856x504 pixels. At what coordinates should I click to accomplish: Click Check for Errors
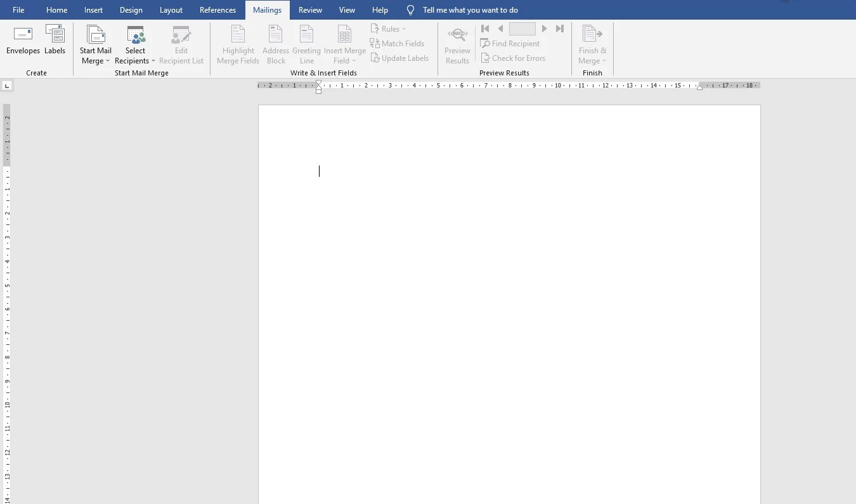pyautogui.click(x=514, y=58)
